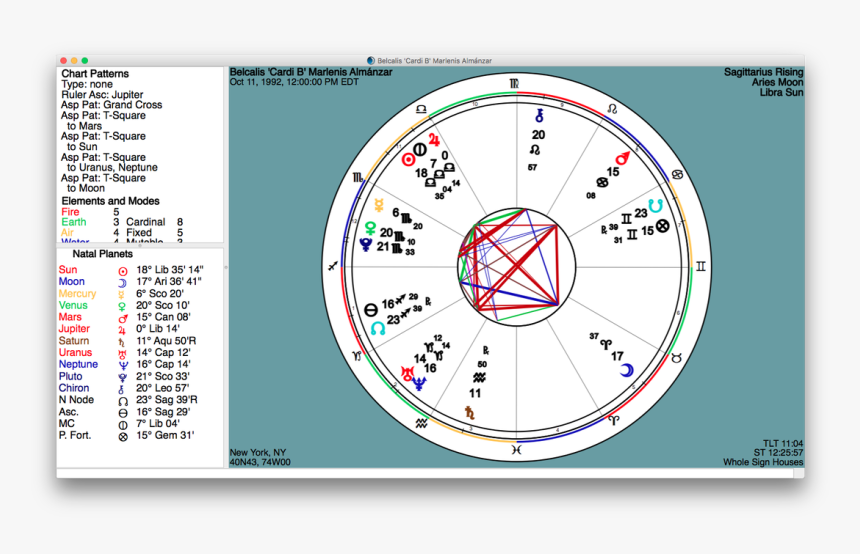Click the Ascendant glyph in planets list

[x=123, y=413]
